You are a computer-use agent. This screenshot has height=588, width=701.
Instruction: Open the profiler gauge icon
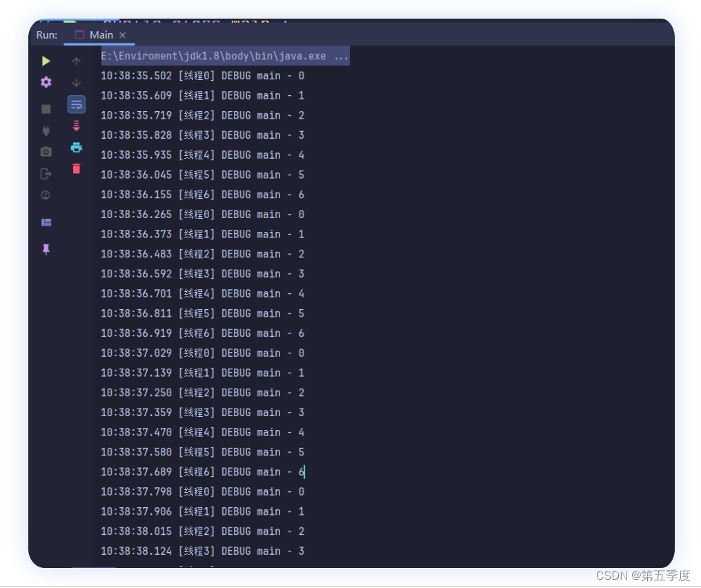[46, 195]
